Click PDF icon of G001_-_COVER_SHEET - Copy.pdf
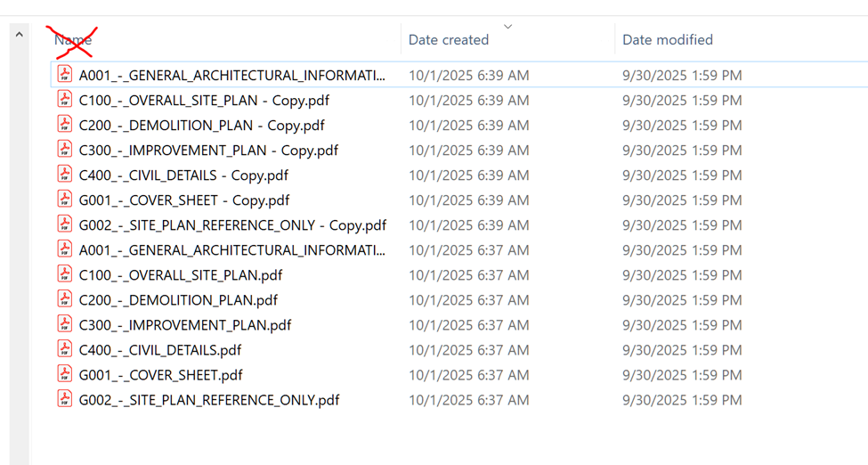 65,200
